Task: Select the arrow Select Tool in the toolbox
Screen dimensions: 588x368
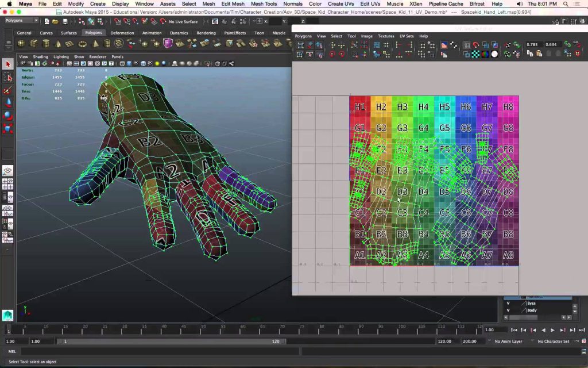Action: click(7, 63)
